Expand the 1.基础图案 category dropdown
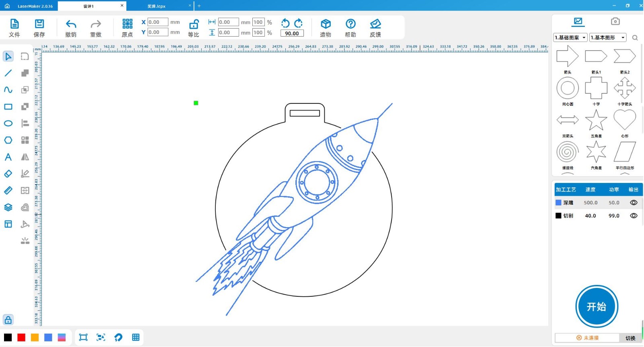 click(x=570, y=37)
